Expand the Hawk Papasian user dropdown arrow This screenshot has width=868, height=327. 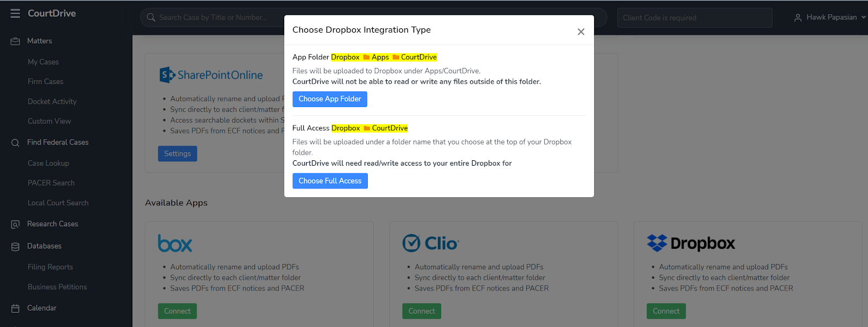pos(863,17)
